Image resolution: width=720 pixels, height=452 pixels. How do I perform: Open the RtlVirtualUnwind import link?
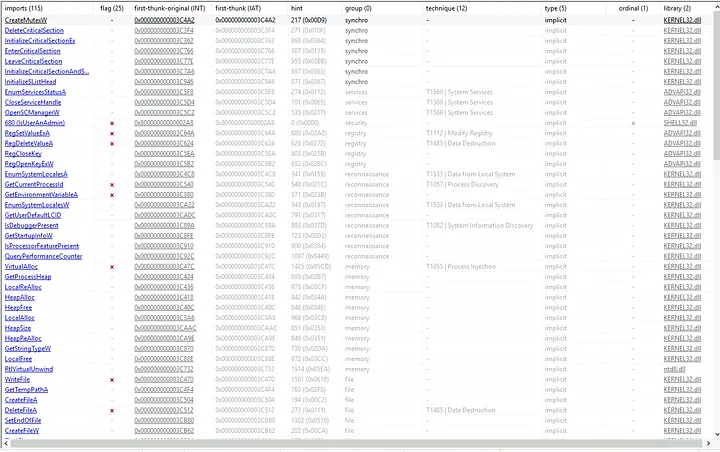point(28,369)
